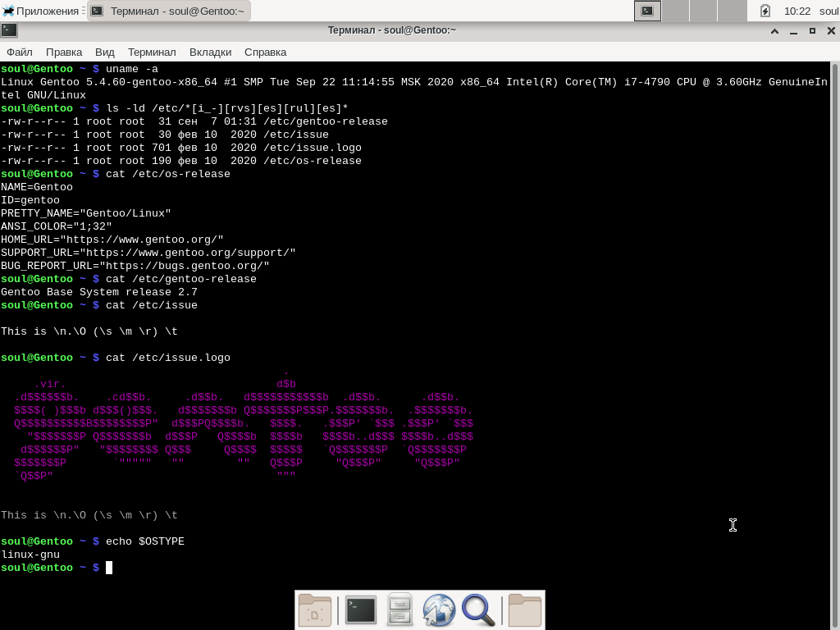Click the ls listing row for /etc/os-release
The image size is (840, 630).
[181, 162]
